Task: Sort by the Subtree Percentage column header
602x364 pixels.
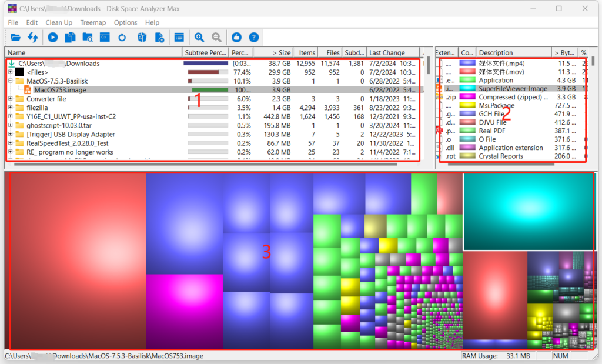Action: tap(205, 52)
